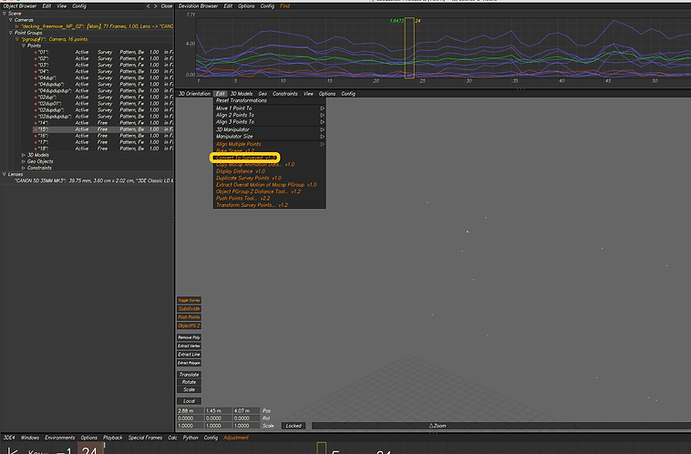The height and width of the screenshot is (454, 691).
Task: Open the Python menu in bottom bar
Action: tap(190, 438)
